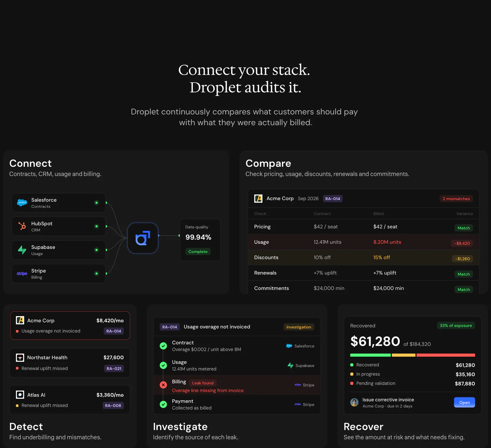The width and height of the screenshot is (491, 448).
Task: Click the Open button for corrective invoice
Action: pyautogui.click(x=464, y=402)
